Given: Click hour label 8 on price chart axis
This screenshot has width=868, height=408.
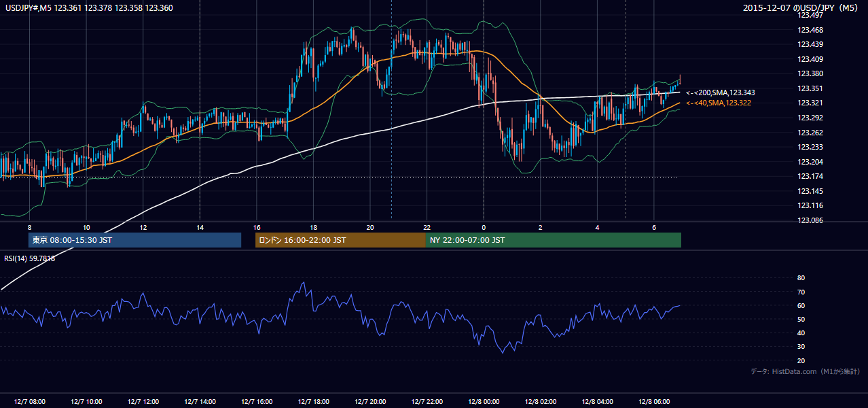Looking at the screenshot, I should 29,227.
